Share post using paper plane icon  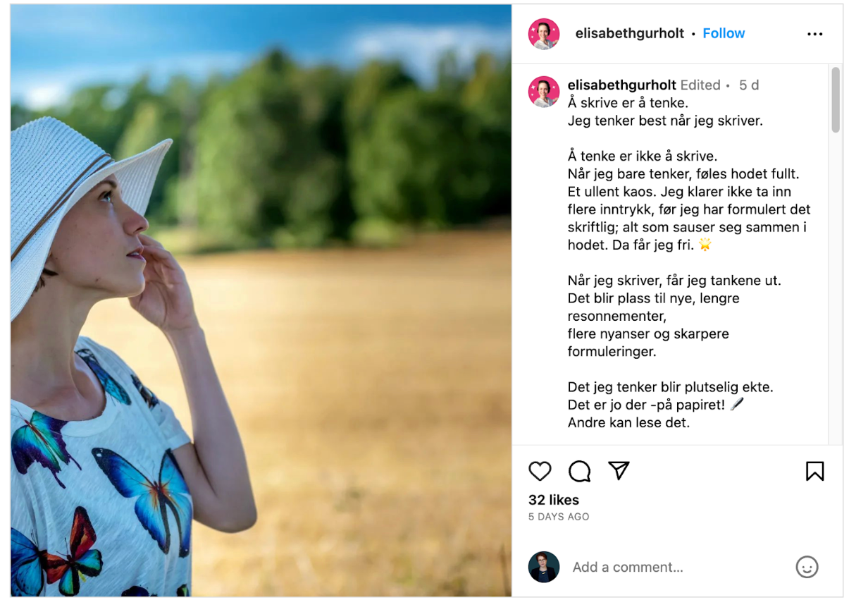[618, 470]
